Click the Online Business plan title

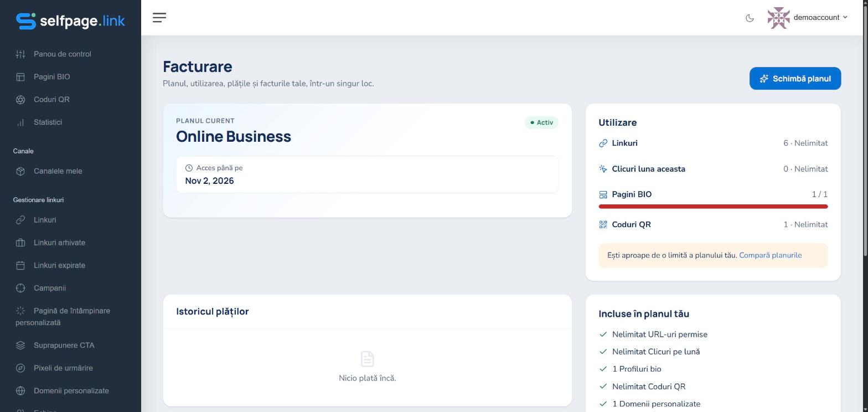click(234, 136)
